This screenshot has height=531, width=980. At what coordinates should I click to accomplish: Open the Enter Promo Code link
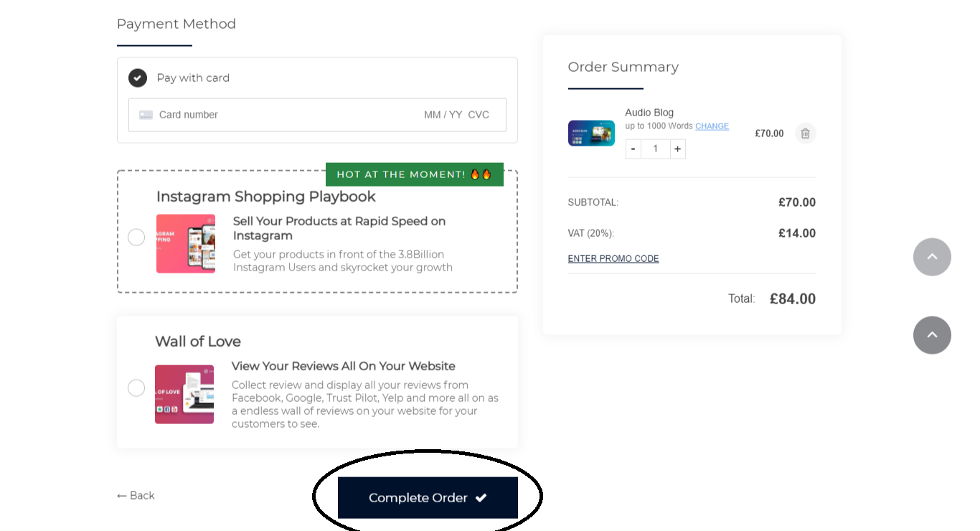(x=613, y=259)
